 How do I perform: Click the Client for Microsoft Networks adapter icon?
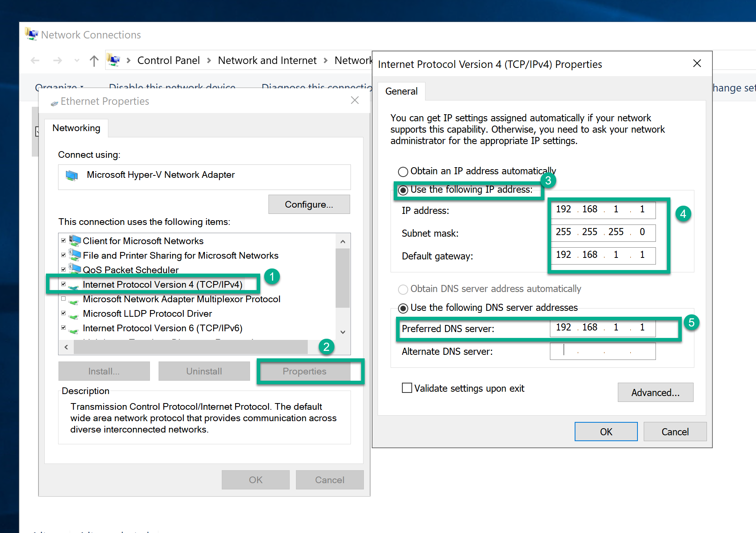75,241
